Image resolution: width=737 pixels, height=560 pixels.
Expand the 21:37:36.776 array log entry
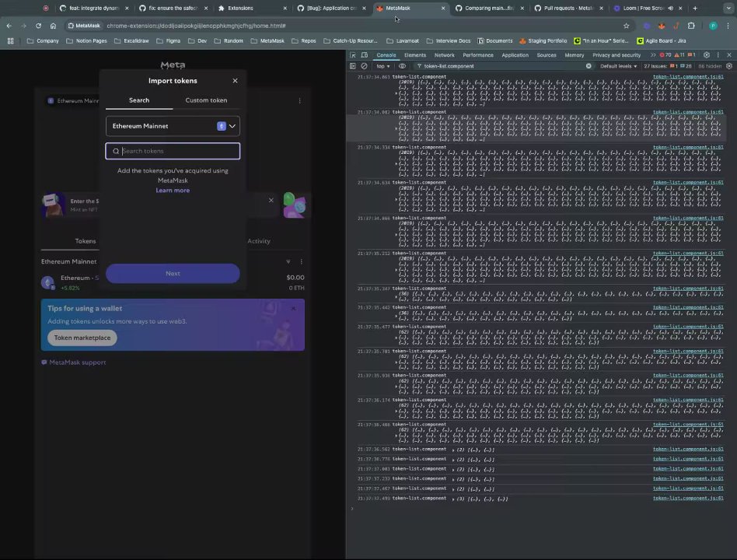[453, 460]
